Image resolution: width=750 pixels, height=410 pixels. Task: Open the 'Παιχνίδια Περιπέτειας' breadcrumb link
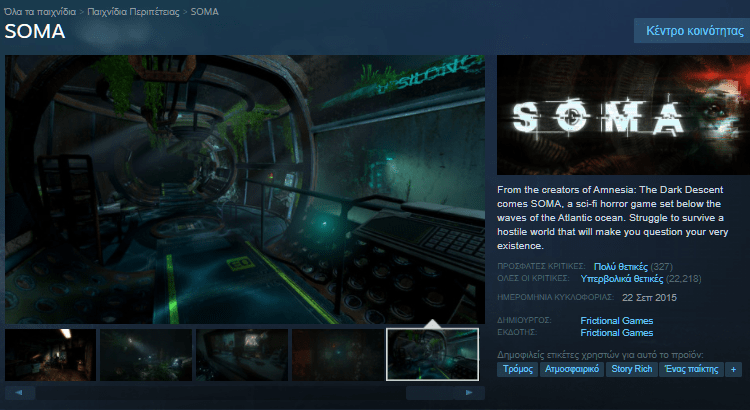click(x=133, y=12)
